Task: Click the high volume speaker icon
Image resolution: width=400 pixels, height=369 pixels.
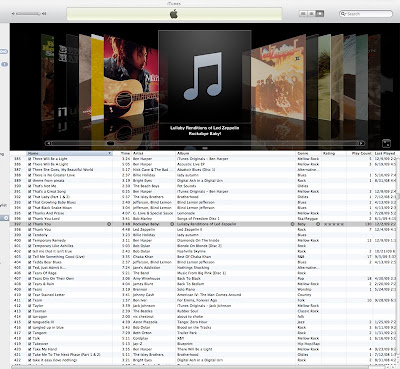Action: (44, 14)
